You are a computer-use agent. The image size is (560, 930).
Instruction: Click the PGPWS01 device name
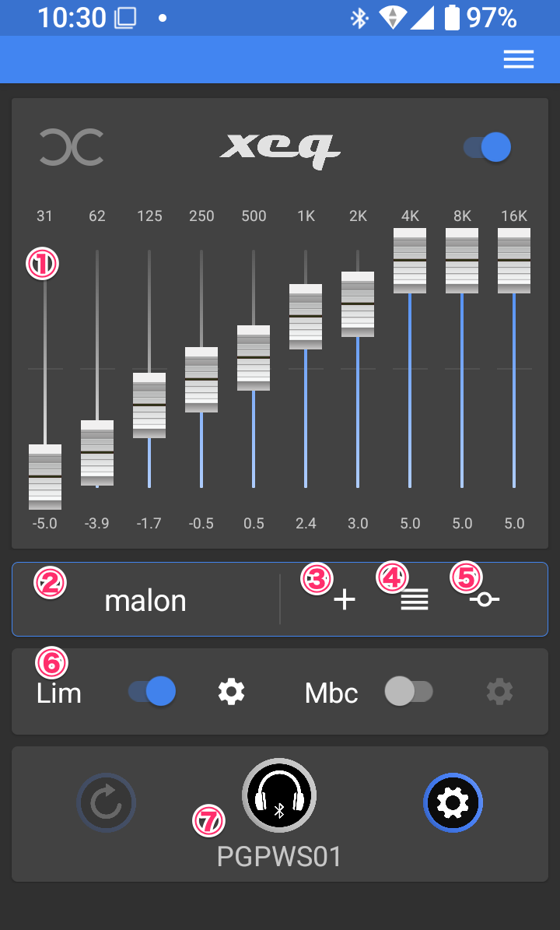pyautogui.click(x=279, y=857)
